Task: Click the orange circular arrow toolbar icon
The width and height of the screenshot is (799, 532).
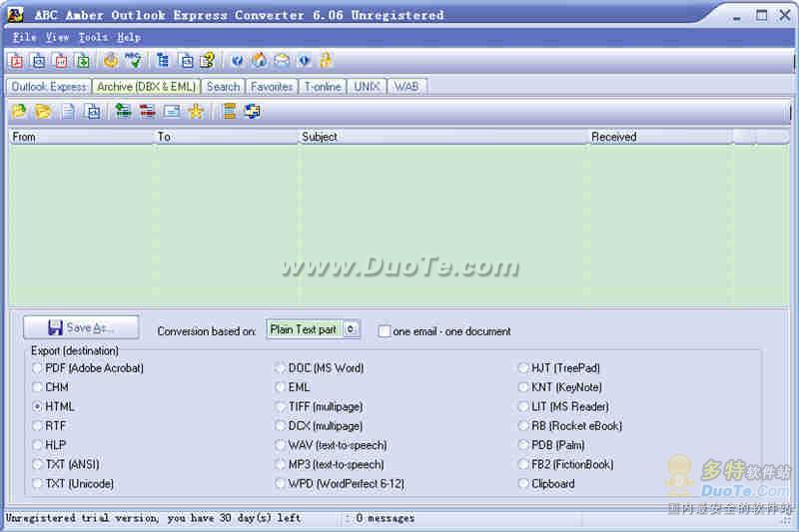Action: coord(110,61)
